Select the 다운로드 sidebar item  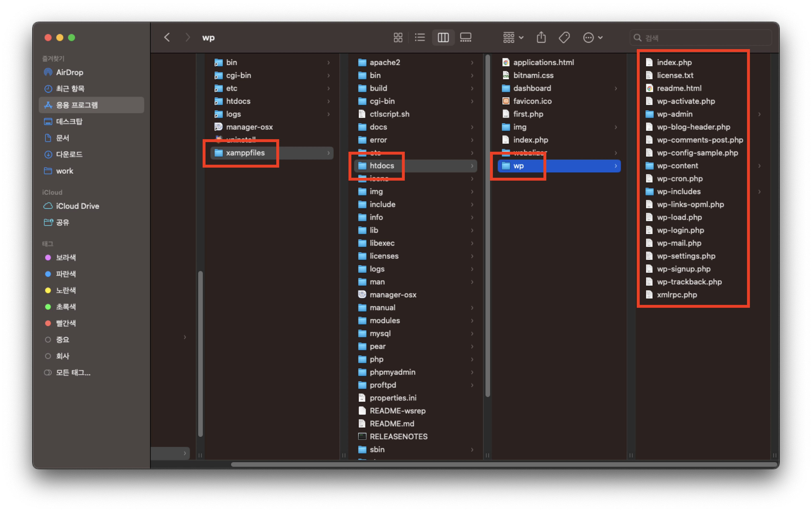pyautogui.click(x=69, y=154)
